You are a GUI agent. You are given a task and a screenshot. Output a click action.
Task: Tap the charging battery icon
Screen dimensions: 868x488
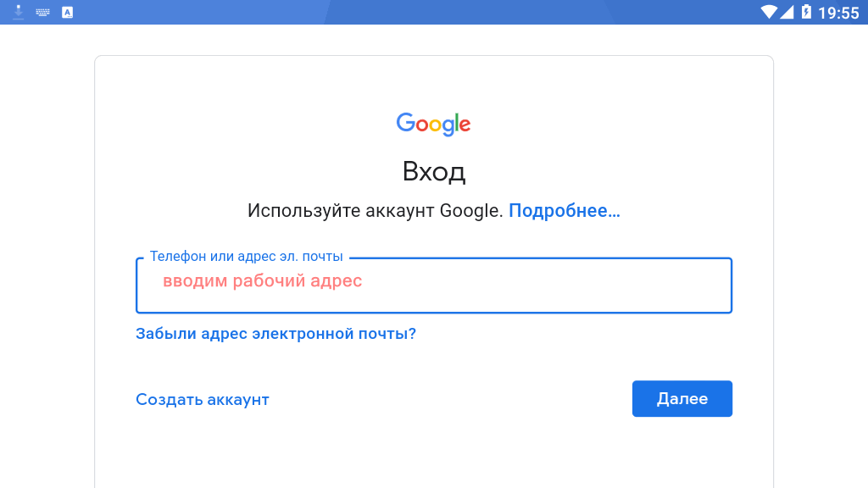[x=807, y=12]
